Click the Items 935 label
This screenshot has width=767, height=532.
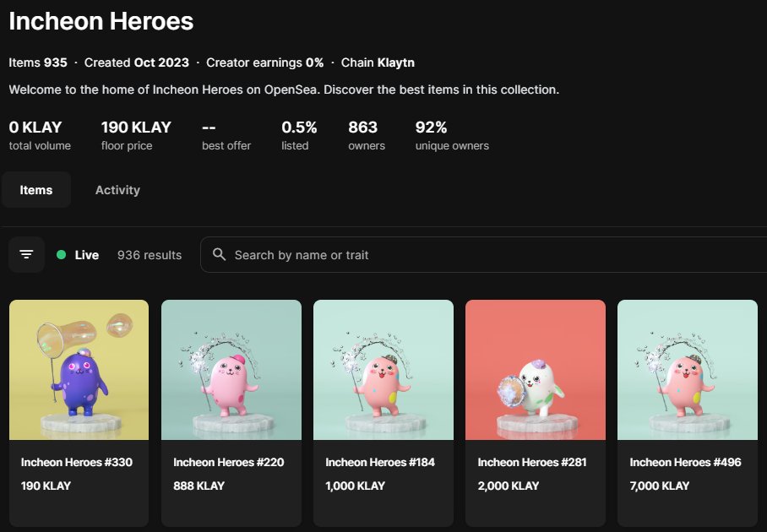pos(38,62)
